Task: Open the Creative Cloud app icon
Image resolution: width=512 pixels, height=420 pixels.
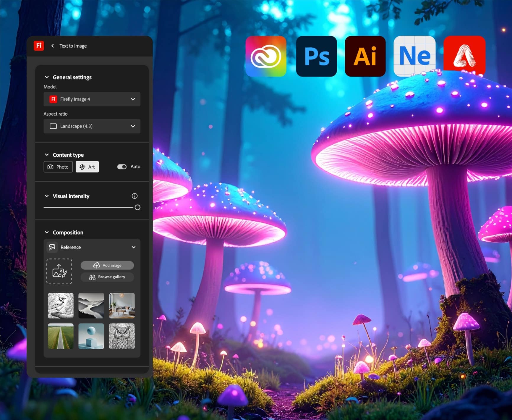Action: [266, 56]
